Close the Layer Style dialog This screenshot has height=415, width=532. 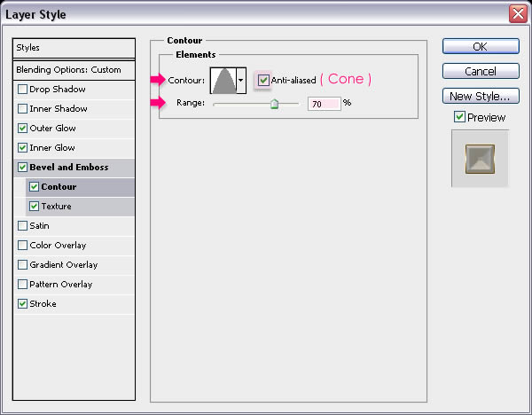tap(518, 14)
